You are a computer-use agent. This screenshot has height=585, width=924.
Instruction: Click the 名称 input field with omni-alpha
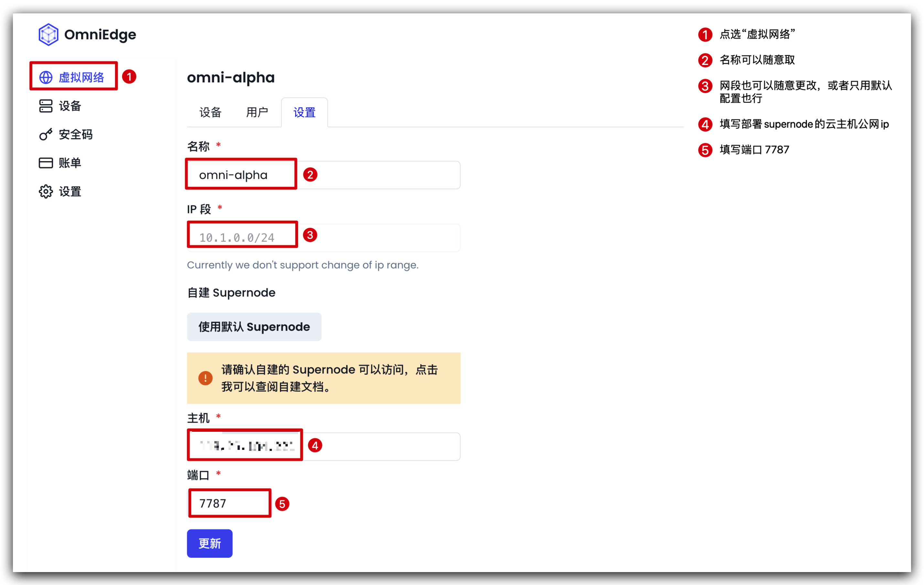pyautogui.click(x=324, y=175)
